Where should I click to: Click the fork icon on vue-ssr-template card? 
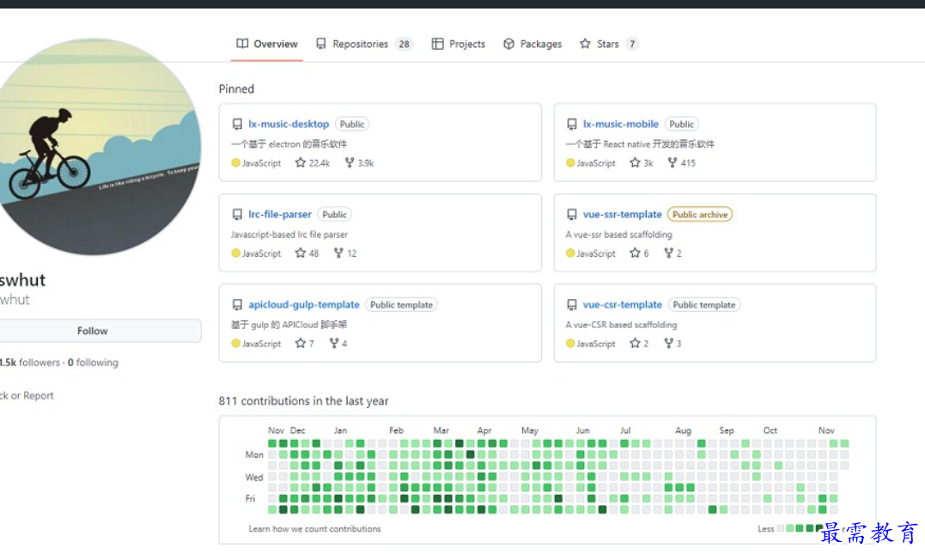point(668,253)
